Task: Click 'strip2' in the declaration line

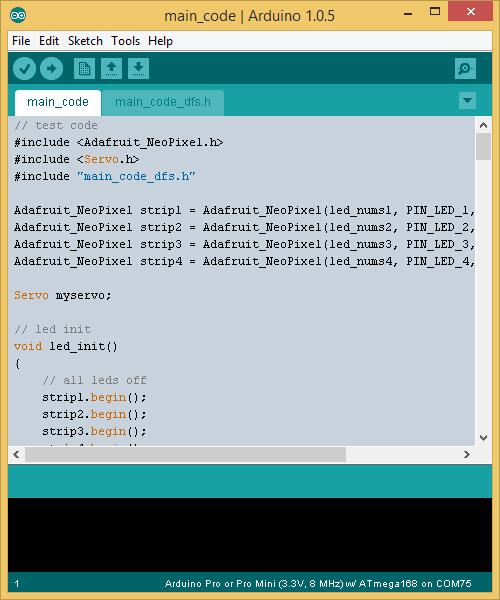Action: coord(160,227)
